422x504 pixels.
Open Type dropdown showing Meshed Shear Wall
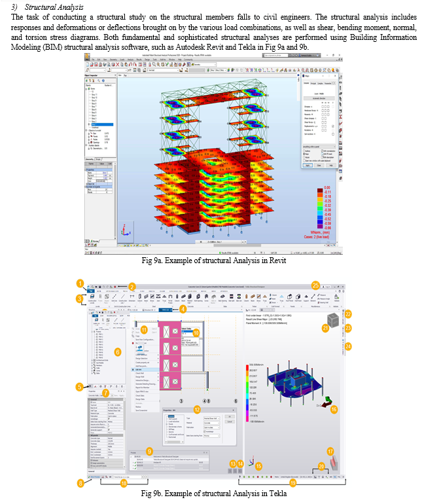click(212, 418)
